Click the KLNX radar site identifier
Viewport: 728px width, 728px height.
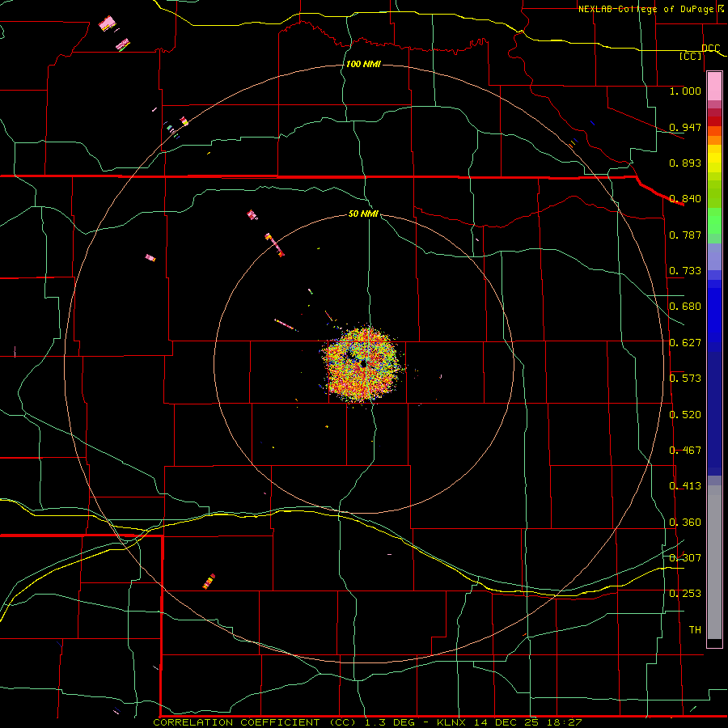point(453,722)
